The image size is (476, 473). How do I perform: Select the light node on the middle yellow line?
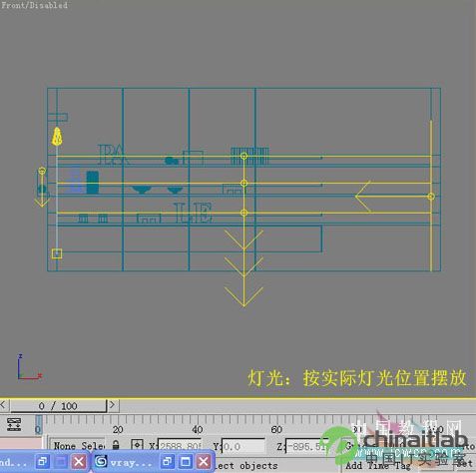tap(243, 183)
